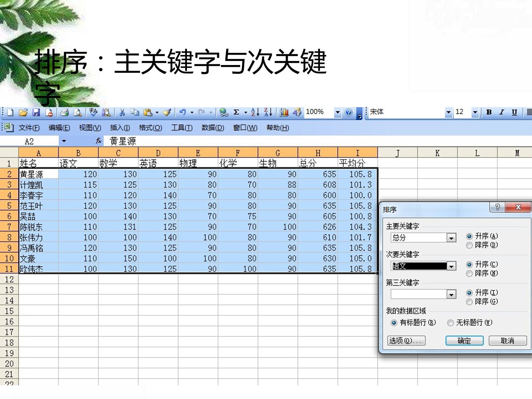Viewport: 532px width, 399px height.
Task: Open 选项(O)... in the sort dialog
Action: pyautogui.click(x=406, y=341)
